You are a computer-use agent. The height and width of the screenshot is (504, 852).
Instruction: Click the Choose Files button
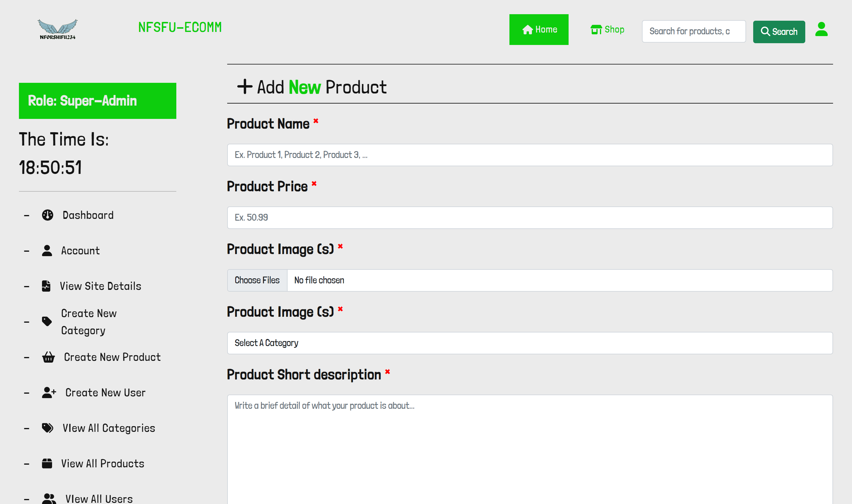[257, 280]
